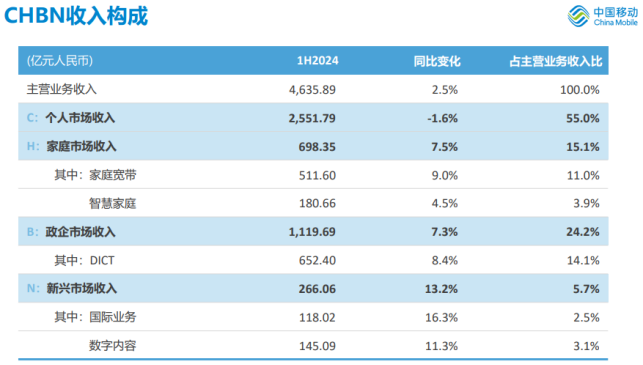Click the 智慧家庭 sub-row label
This screenshot has width=643, height=365.
[x=113, y=203]
